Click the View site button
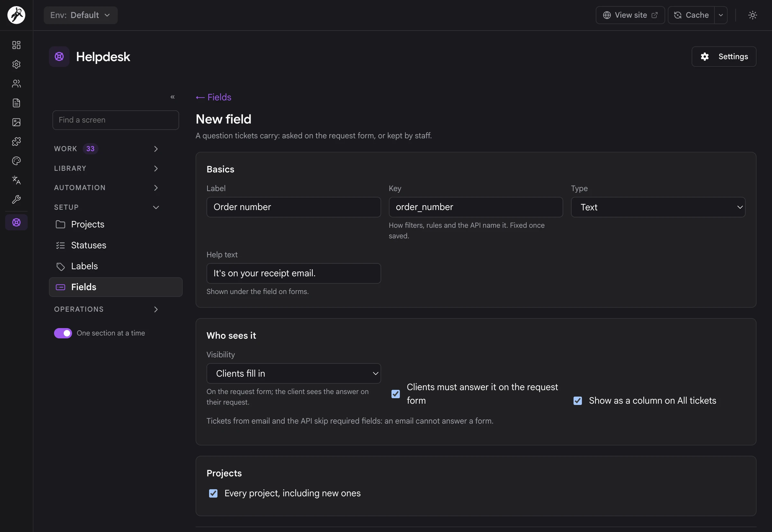This screenshot has height=532, width=772. pos(630,15)
